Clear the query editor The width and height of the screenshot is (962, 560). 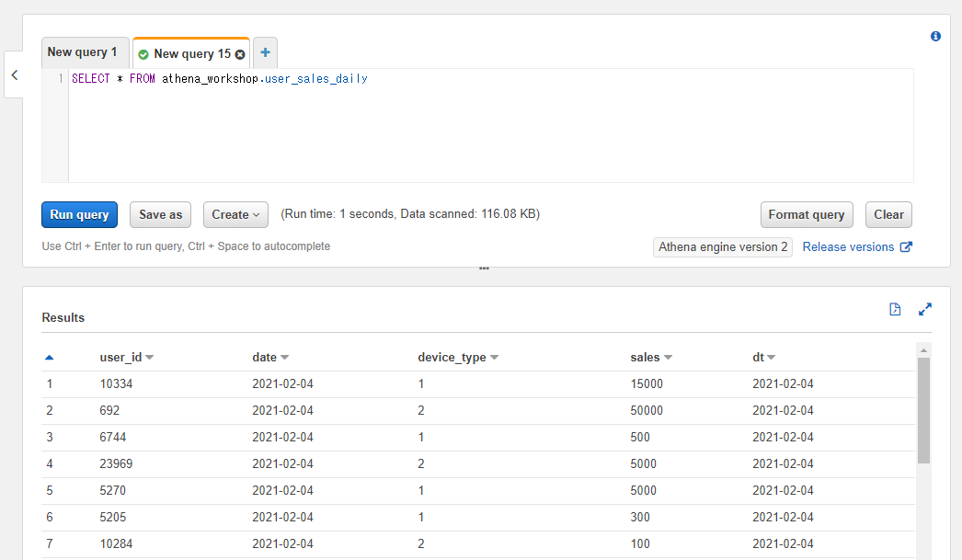click(888, 214)
